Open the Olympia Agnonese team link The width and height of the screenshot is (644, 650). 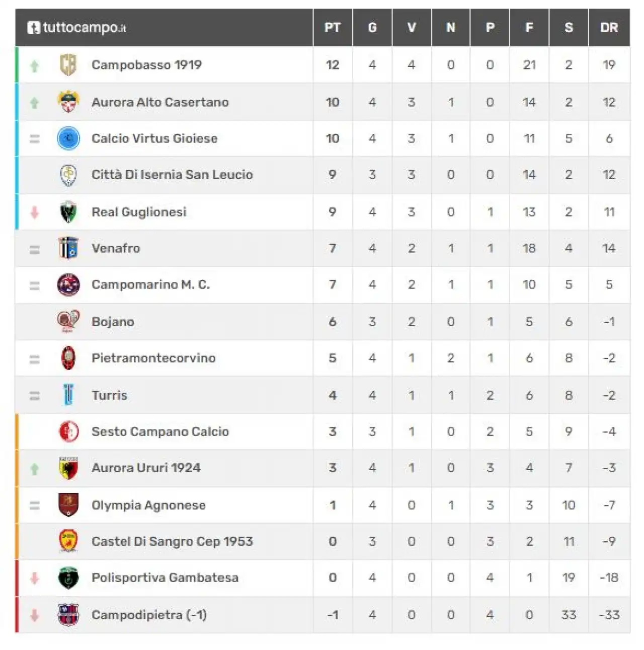click(148, 505)
